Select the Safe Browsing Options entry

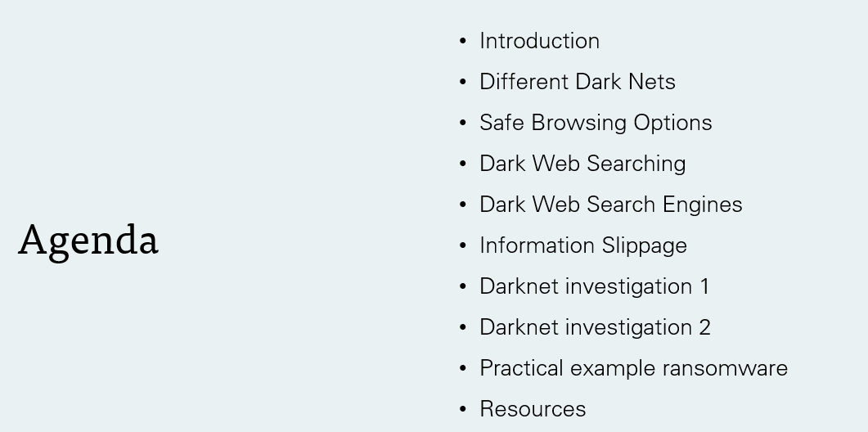[596, 123]
